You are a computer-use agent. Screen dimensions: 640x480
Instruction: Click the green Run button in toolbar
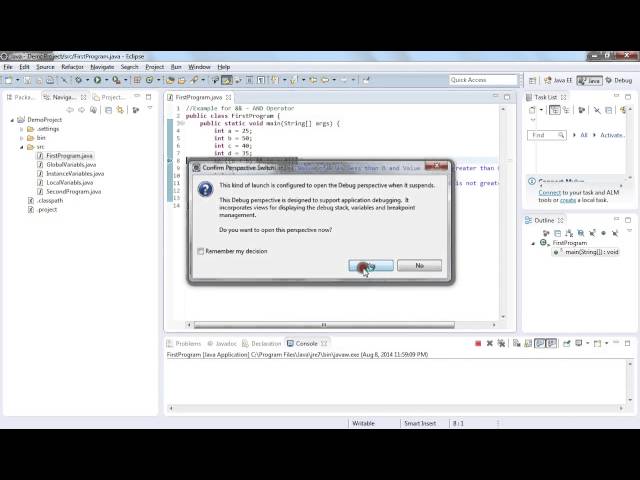97,80
